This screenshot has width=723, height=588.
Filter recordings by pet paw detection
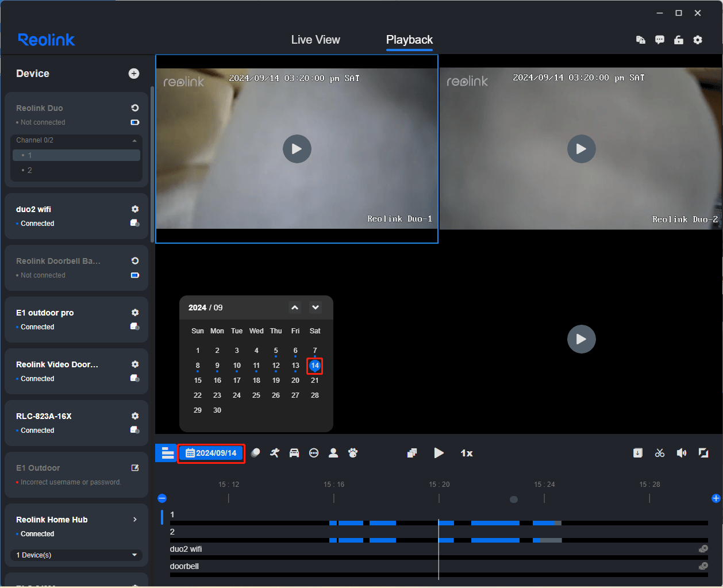(353, 453)
